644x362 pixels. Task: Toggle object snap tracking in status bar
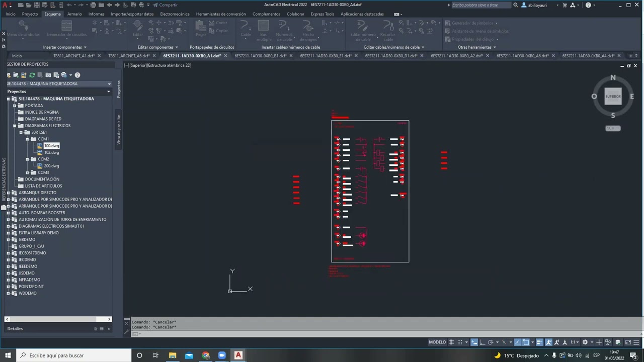(518, 342)
